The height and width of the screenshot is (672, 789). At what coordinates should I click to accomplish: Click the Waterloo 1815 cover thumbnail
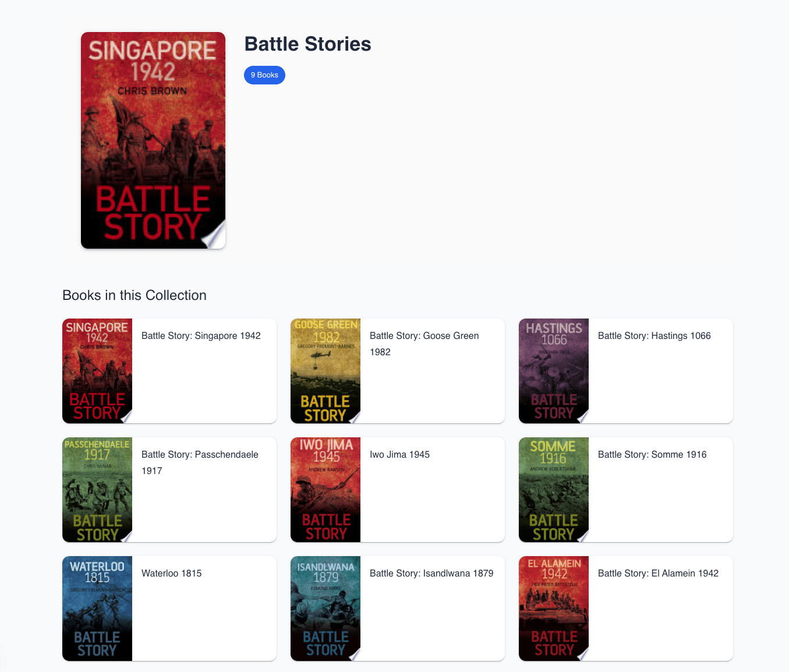click(97, 609)
